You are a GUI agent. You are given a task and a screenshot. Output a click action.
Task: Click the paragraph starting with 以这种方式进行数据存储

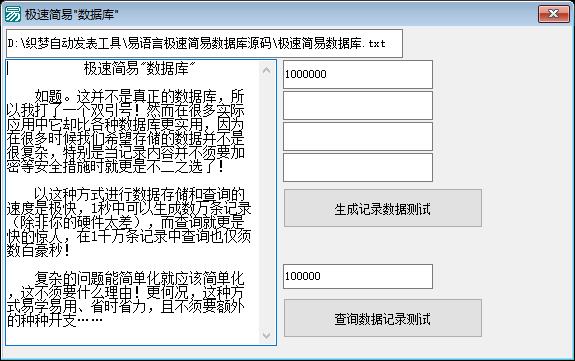pos(129,223)
